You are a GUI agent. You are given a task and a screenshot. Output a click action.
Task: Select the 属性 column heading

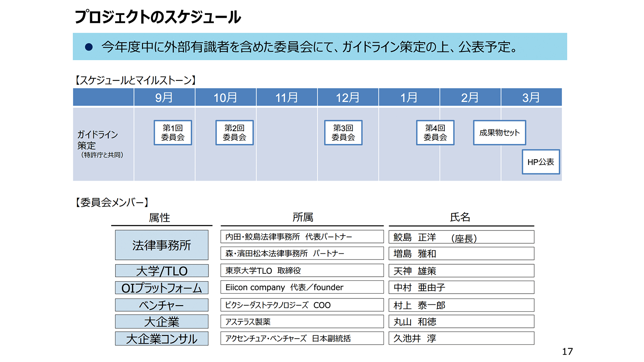coord(159,218)
